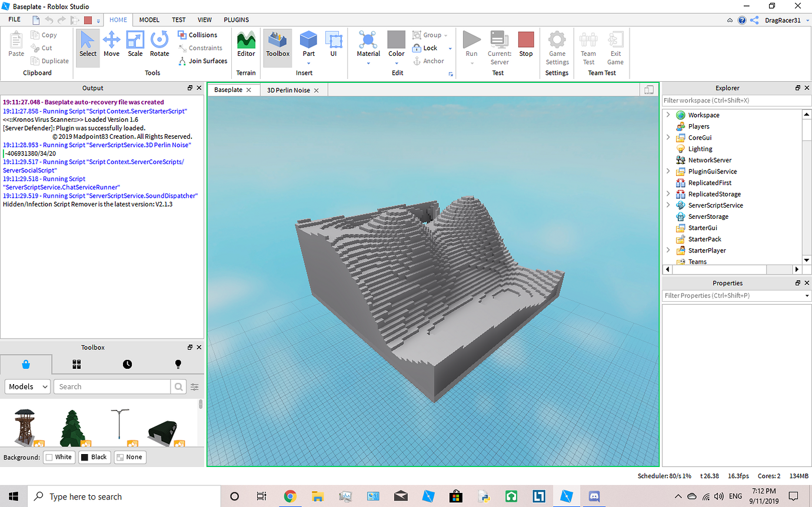Open Discord from the taskbar
812x507 pixels.
594,496
